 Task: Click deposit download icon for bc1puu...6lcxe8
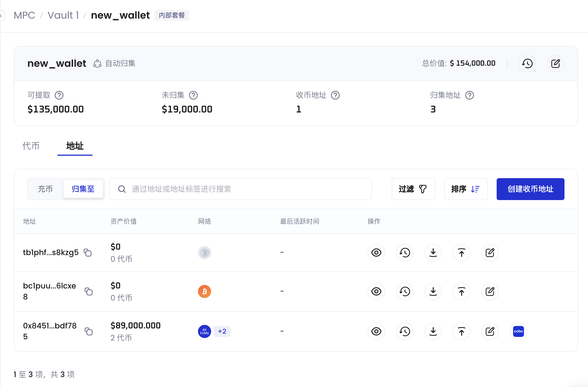click(433, 291)
